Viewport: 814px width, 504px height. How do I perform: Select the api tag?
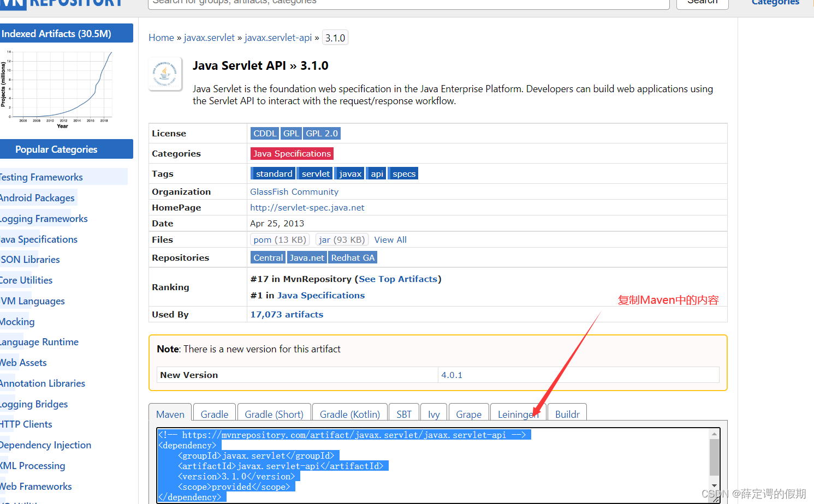tap(376, 174)
